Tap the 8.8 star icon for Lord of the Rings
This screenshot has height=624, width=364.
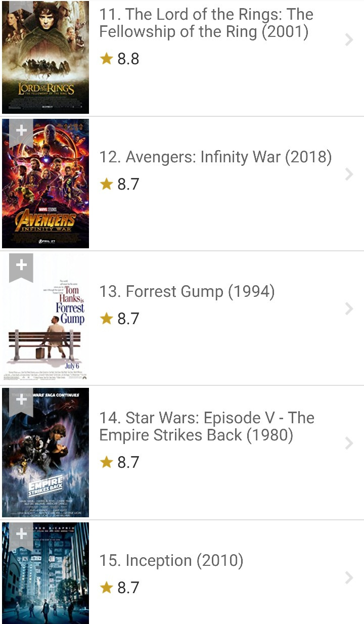pos(106,59)
